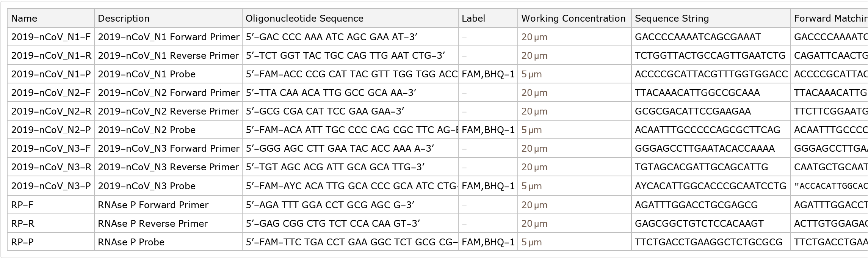Click the Oligonucleotide Sequence column header
The width and height of the screenshot is (868, 270).
pyautogui.click(x=304, y=19)
